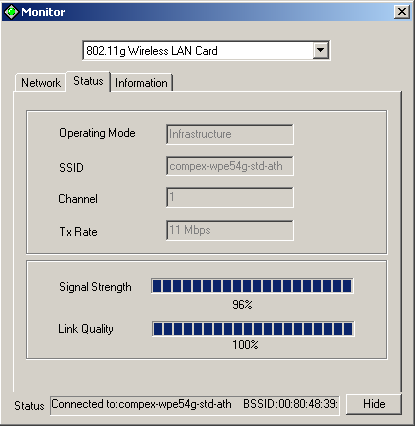Open the wireless adapter dropdown arrow
Viewport: 415px width, 426px height.
(x=321, y=50)
